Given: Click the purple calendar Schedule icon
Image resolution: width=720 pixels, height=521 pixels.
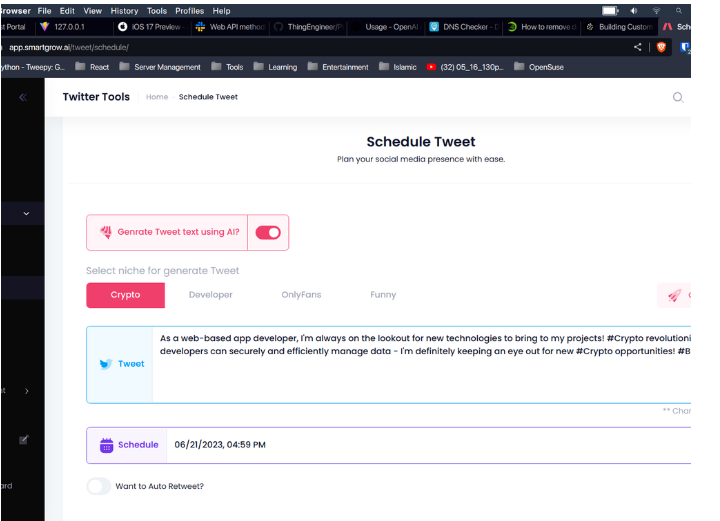Looking at the screenshot, I should coord(107,445).
